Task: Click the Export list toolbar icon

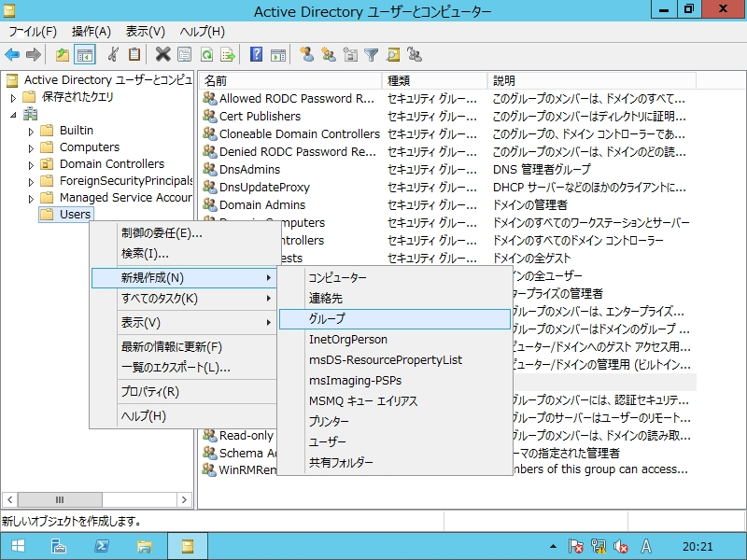Action: (x=226, y=54)
